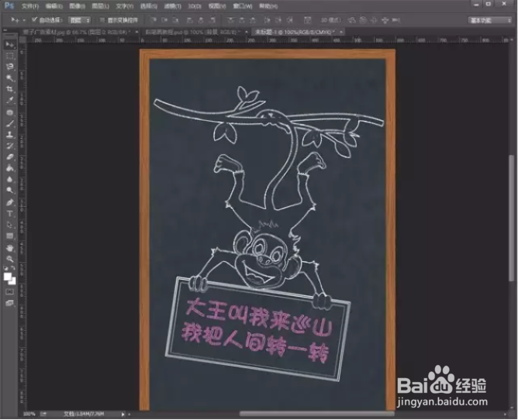
Task: Select the Eraser tool
Action: [x=9, y=157]
